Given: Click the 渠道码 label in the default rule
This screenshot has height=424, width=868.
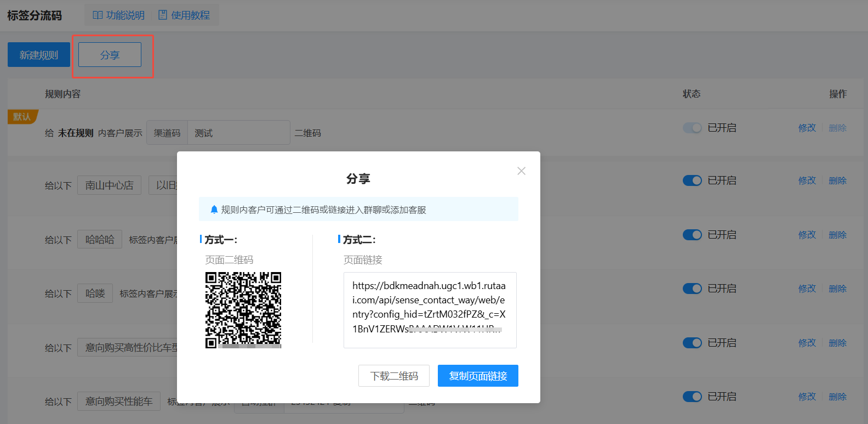Looking at the screenshot, I should pyautogui.click(x=167, y=133).
